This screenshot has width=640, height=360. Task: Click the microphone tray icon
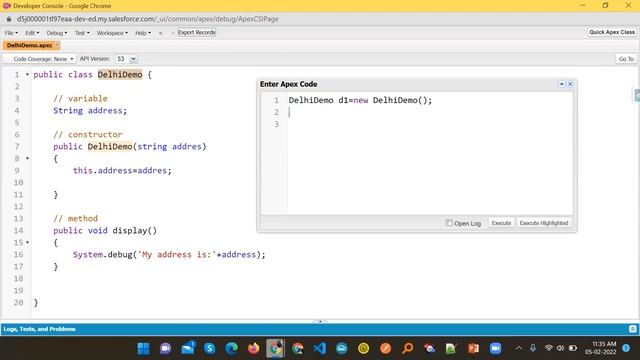(x=533, y=348)
